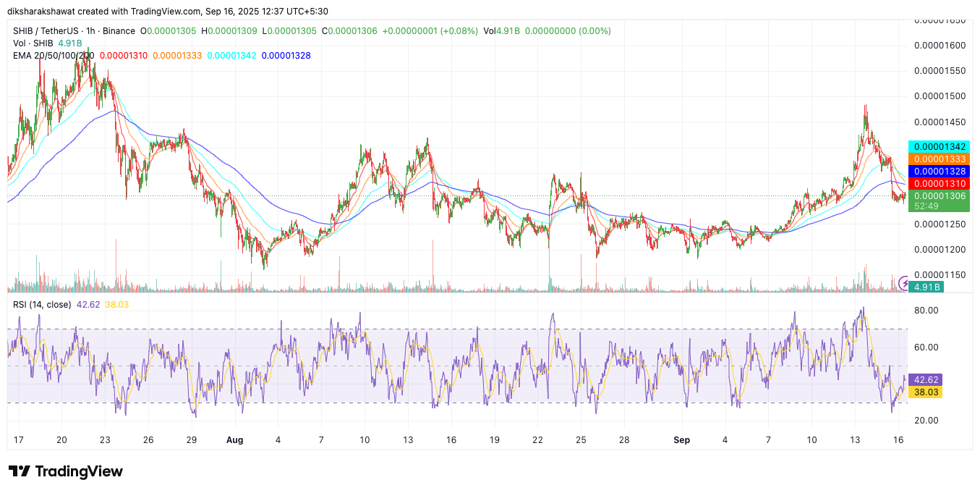Click the yellow 38.03 RSI axis label
The height and width of the screenshot is (493, 980).
click(926, 392)
